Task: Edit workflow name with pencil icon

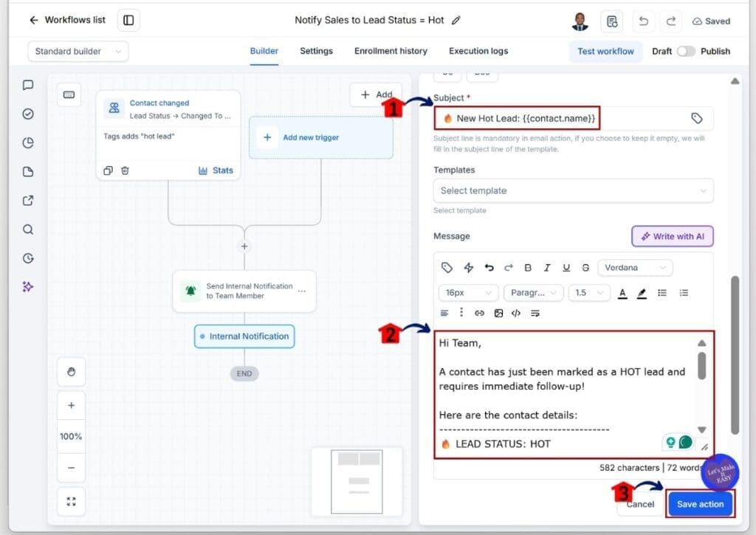Action: tap(456, 20)
